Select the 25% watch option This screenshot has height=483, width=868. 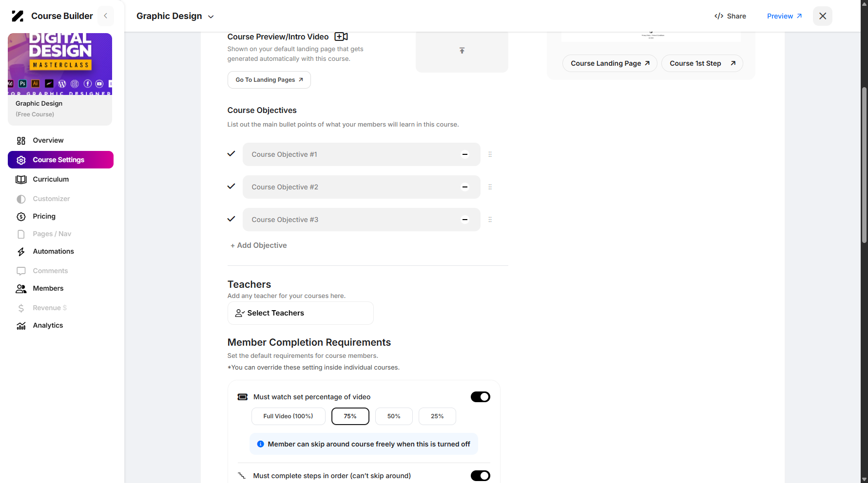pos(437,416)
